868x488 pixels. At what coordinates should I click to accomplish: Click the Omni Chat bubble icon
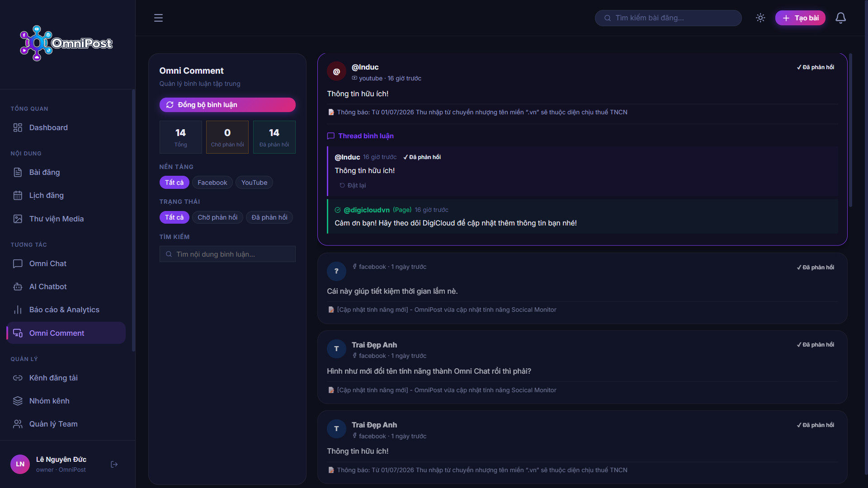[x=18, y=264]
